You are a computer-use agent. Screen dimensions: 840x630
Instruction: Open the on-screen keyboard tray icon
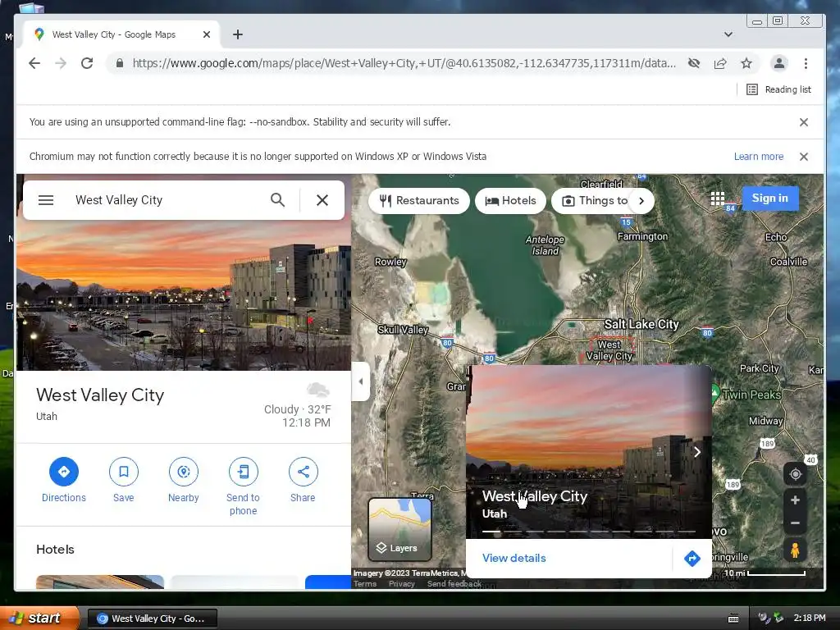[x=733, y=619]
